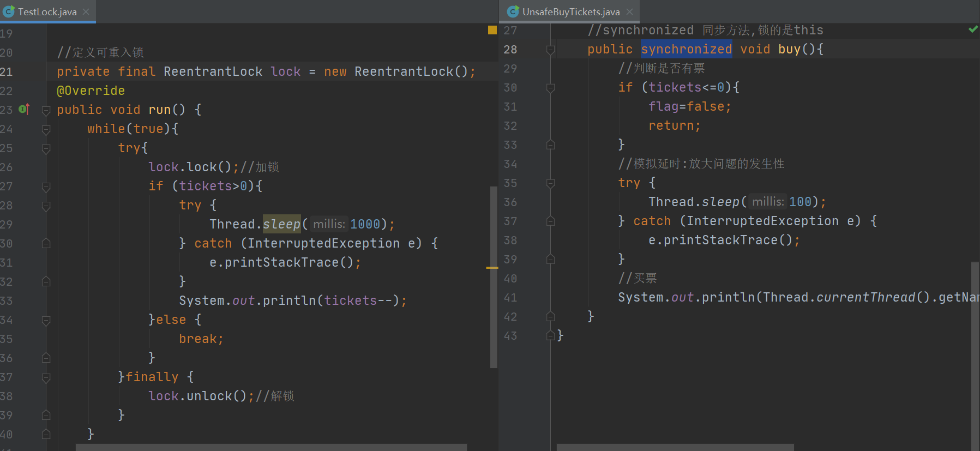Switch to the UnsafeBuyTickets.java tab
Screen dimensions: 980x451
570,11
